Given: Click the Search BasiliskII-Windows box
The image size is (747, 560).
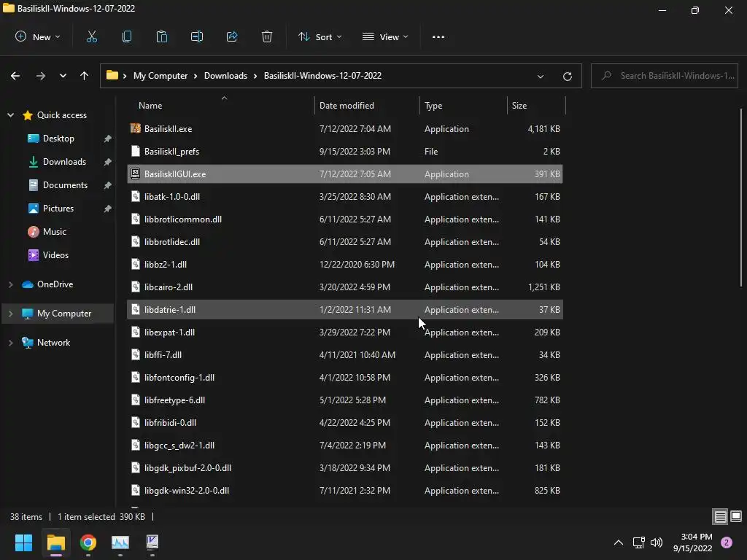Looking at the screenshot, I should [665, 76].
